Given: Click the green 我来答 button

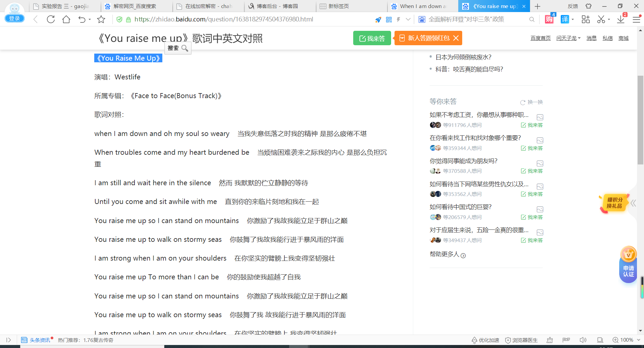Looking at the screenshot, I should (372, 38).
